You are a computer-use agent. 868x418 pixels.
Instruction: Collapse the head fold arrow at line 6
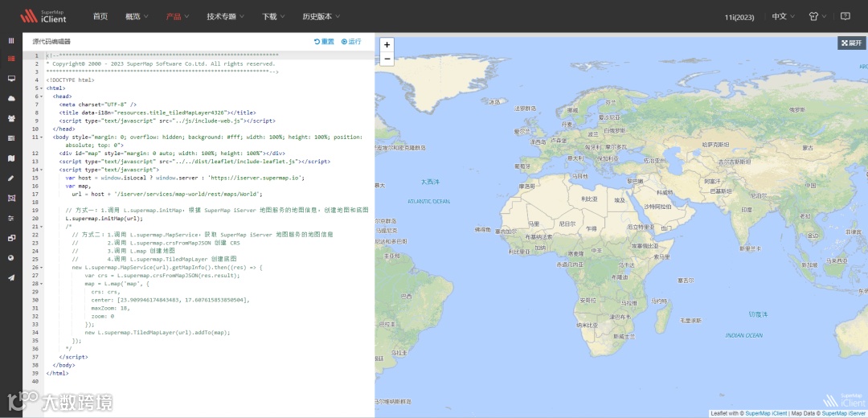click(x=42, y=96)
